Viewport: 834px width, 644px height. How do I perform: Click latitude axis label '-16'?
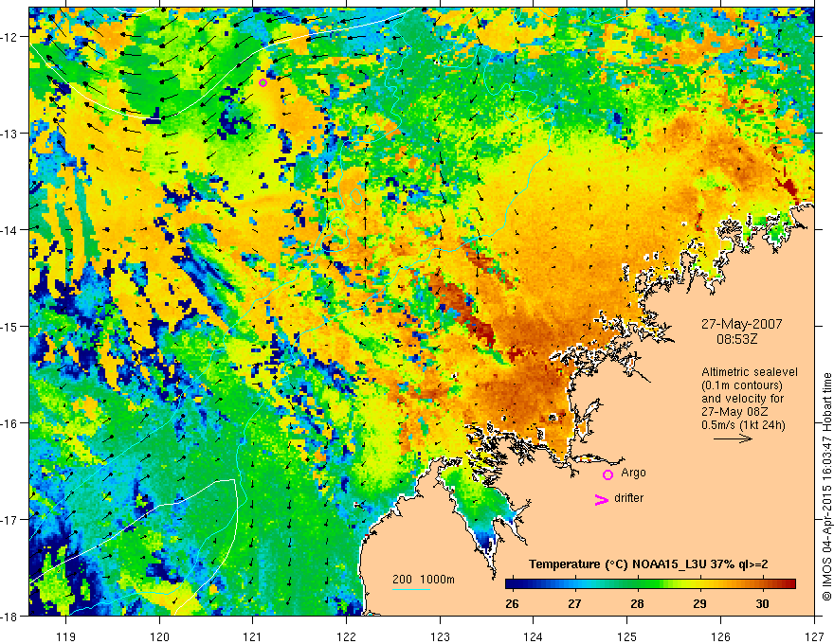tap(9, 423)
